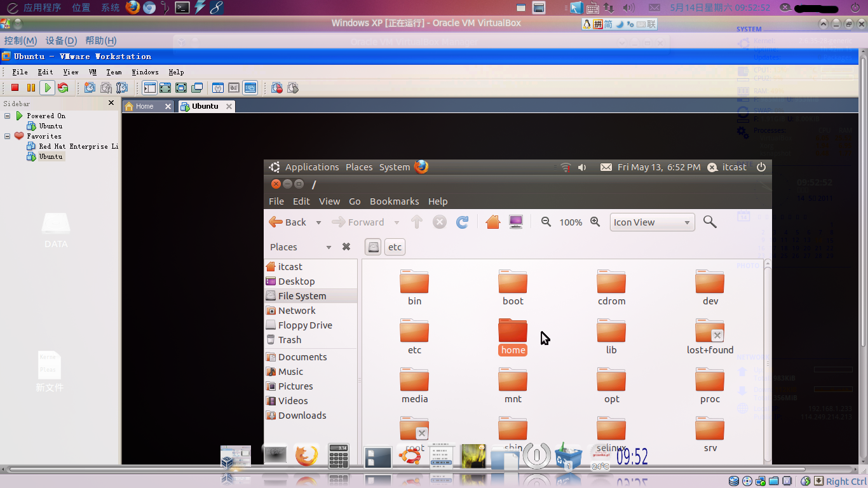Open the Back history dropdown arrow
The height and width of the screenshot is (488, 868).
click(318, 222)
